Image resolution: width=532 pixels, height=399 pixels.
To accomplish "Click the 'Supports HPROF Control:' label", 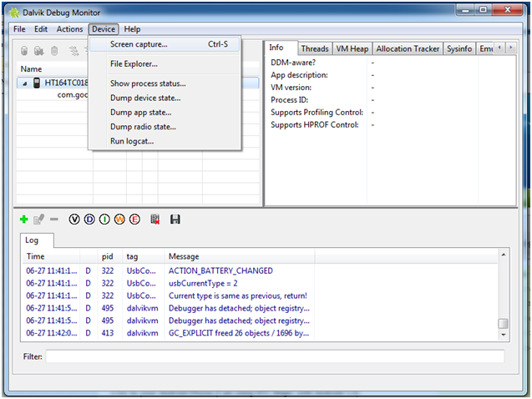I will coord(315,124).
